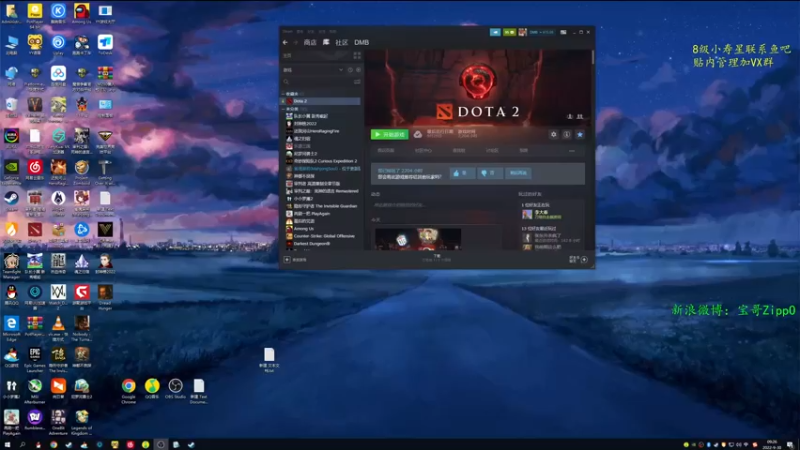Toggle Dota 2 favorite star
The width and height of the screenshot is (800, 450).
click(580, 135)
